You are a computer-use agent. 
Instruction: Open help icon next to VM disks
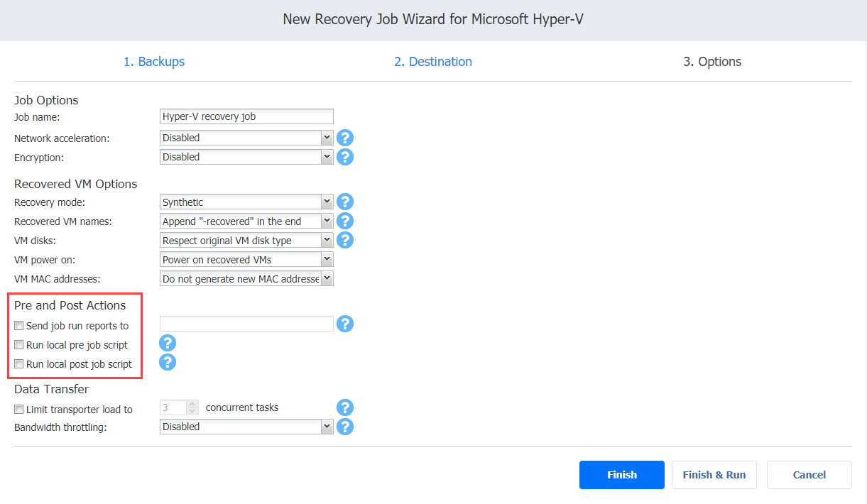[x=345, y=241]
